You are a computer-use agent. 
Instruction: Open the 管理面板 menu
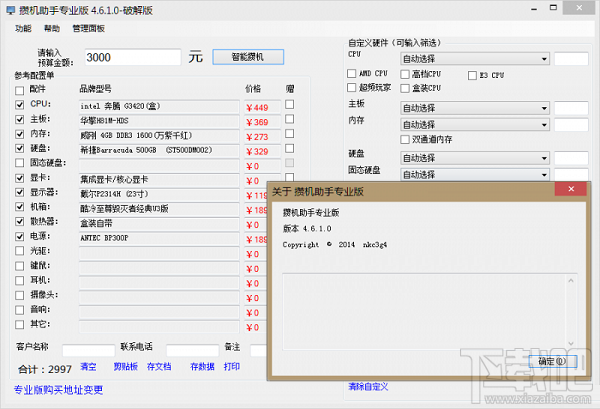point(88,28)
